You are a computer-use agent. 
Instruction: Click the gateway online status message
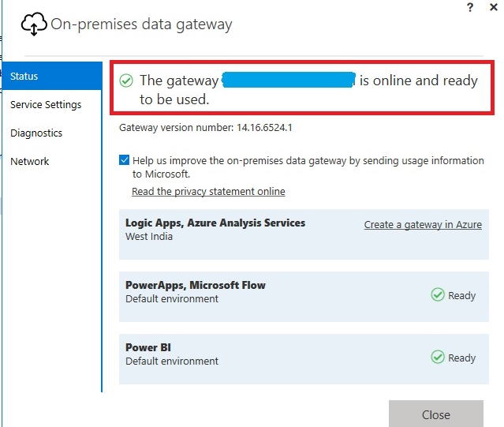[308, 90]
